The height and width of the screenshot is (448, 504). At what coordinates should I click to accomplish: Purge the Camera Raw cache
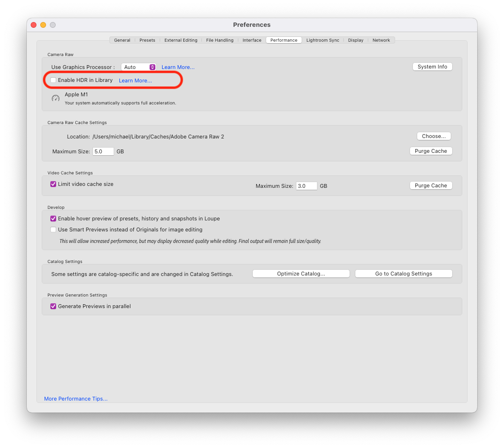tap(431, 151)
